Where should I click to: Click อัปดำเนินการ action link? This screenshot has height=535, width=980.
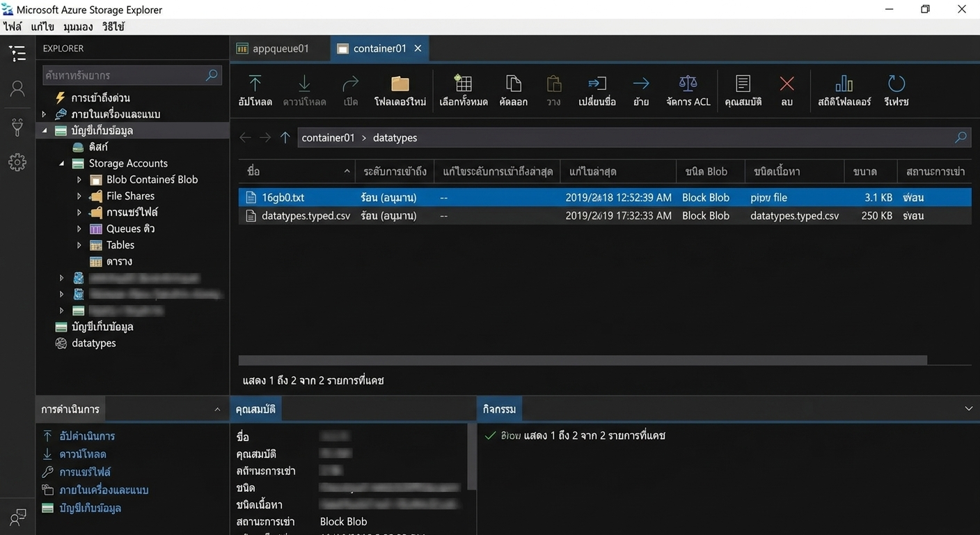coord(87,436)
